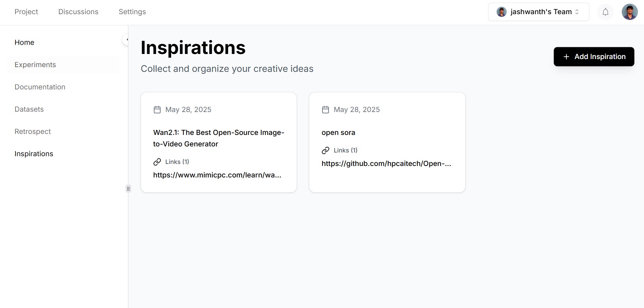Open the github.com Open-Sora link
644x308 pixels.
[x=386, y=164]
